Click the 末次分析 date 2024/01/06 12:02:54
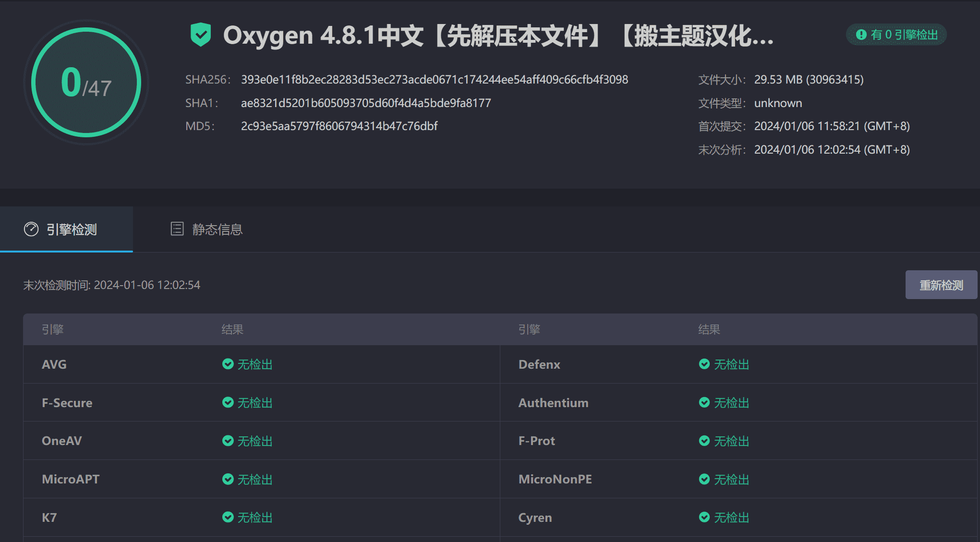This screenshot has width=980, height=542. (832, 149)
